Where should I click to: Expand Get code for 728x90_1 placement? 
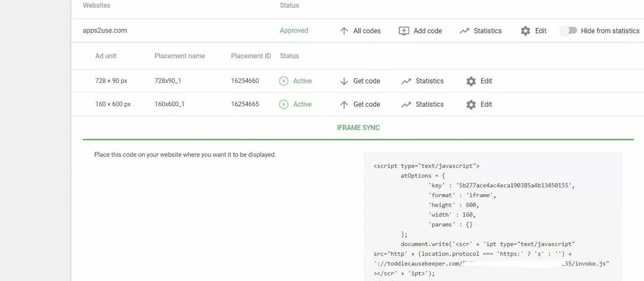coord(366,81)
